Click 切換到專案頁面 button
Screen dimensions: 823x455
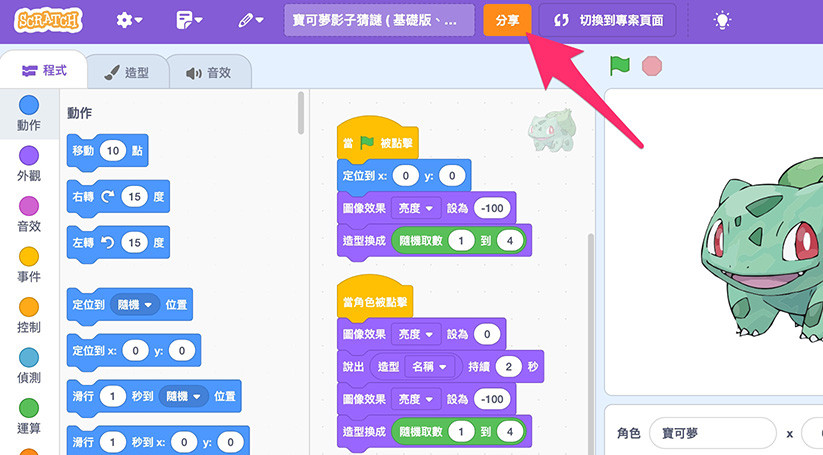click(608, 20)
